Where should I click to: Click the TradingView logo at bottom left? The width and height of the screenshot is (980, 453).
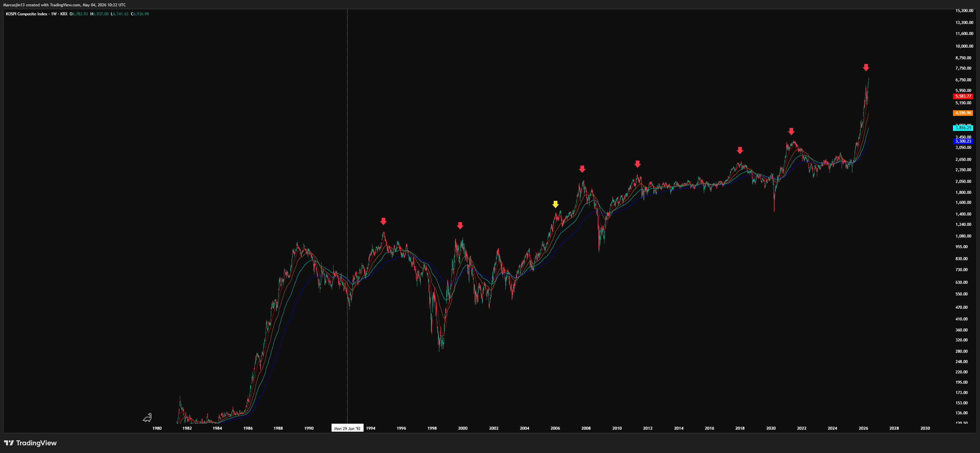coord(30,443)
